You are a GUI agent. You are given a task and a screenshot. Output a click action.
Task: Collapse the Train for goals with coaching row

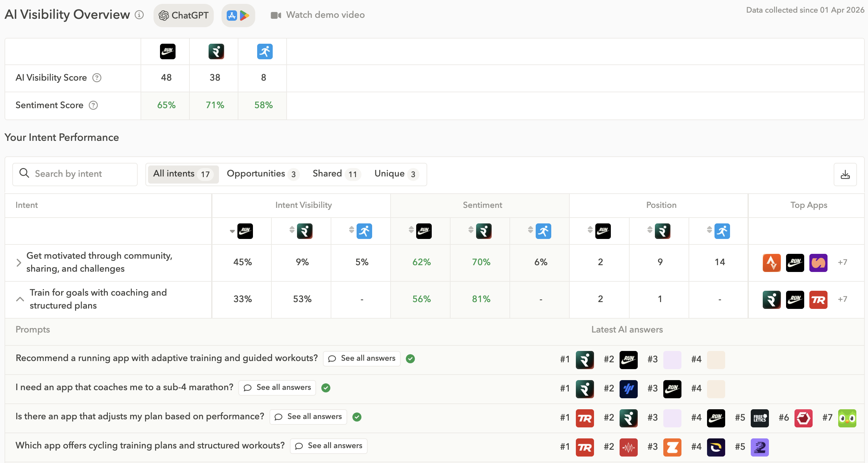click(20, 299)
